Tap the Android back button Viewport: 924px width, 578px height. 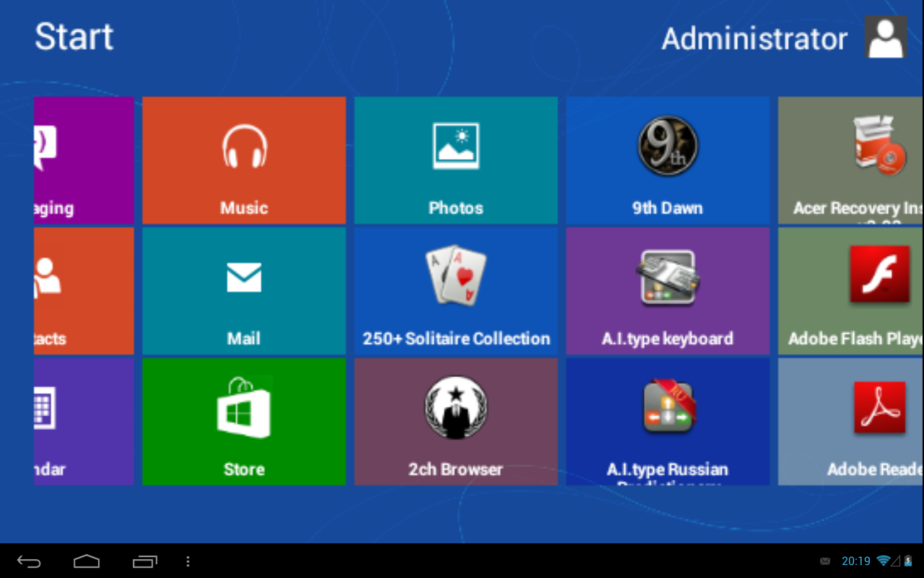point(30,561)
